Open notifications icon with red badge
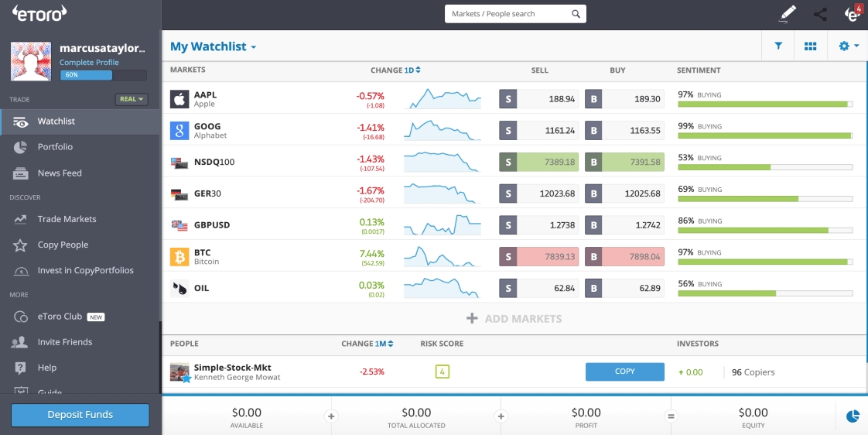Viewport: 868px width, 435px height. (x=853, y=14)
